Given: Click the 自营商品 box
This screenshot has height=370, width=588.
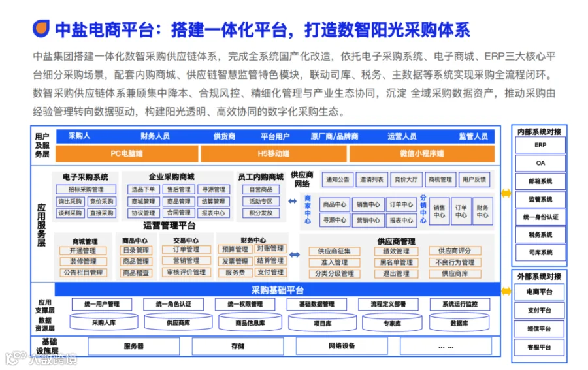Looking at the screenshot, I should pyautogui.click(x=261, y=189).
